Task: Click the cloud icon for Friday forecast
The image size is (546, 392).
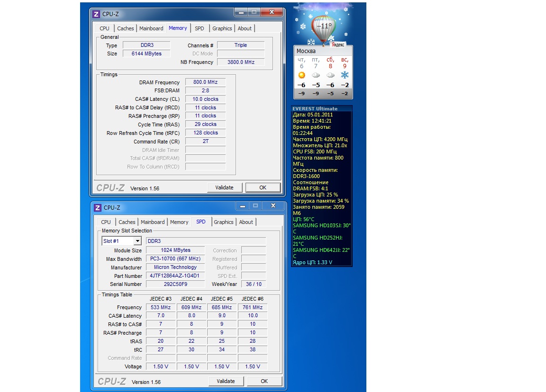Action: click(x=316, y=75)
